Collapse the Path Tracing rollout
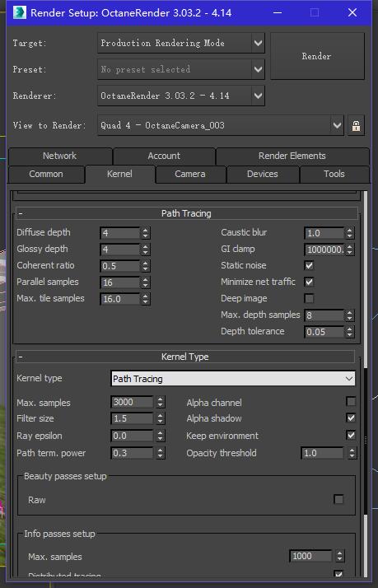The height and width of the screenshot is (588, 378). click(187, 213)
